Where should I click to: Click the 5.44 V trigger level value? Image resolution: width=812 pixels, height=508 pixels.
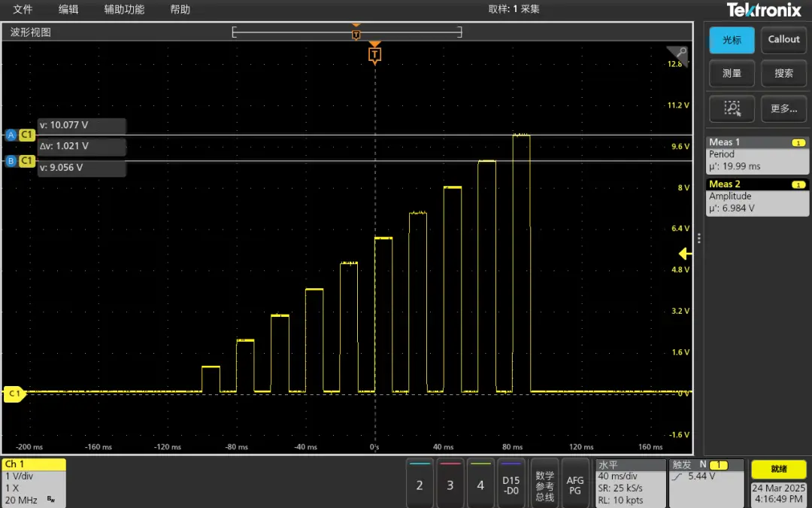(x=700, y=476)
